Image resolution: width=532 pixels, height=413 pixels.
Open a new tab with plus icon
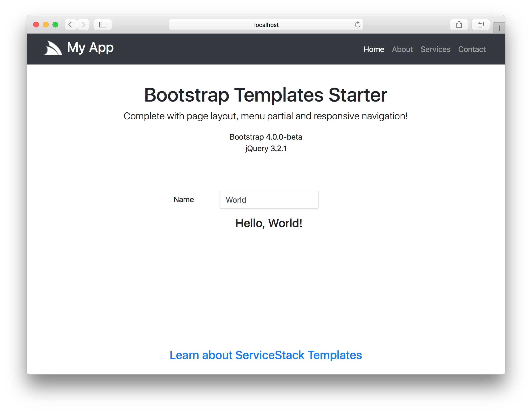click(x=499, y=28)
